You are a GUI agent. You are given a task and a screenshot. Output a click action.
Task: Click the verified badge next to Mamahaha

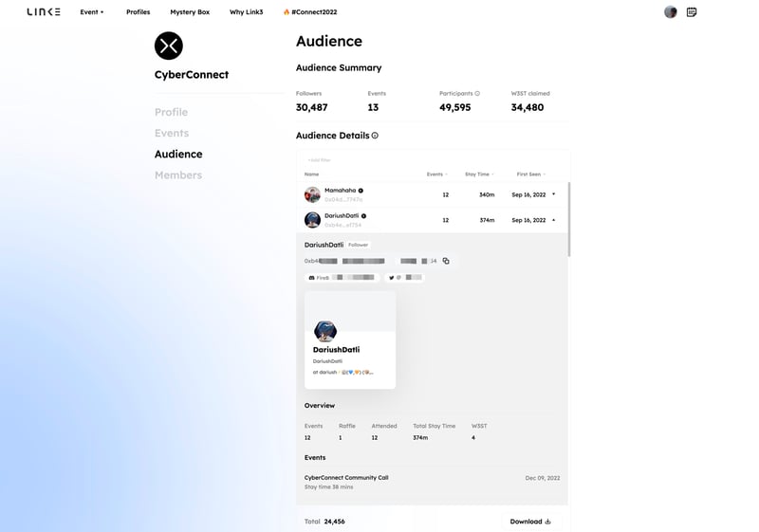tap(361, 191)
